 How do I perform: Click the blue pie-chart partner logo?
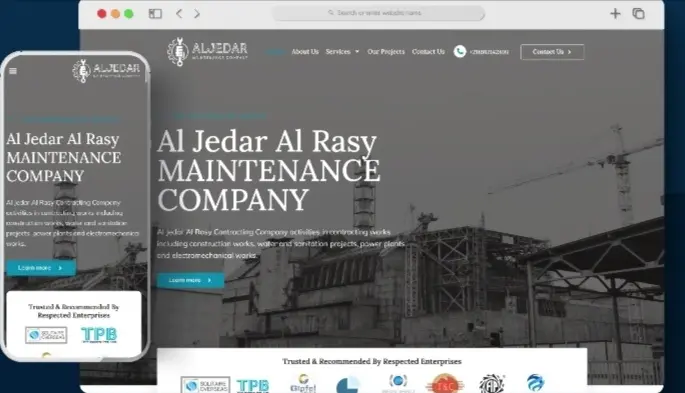(348, 385)
